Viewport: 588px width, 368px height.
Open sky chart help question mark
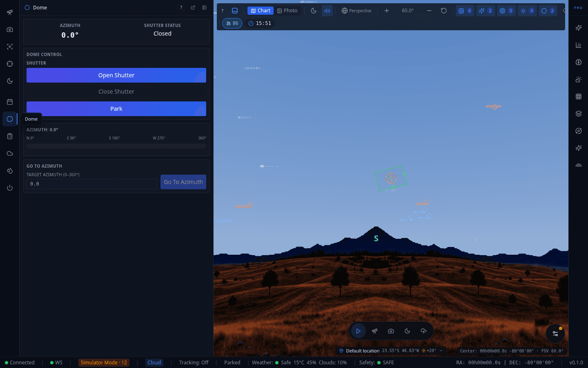[x=223, y=11]
